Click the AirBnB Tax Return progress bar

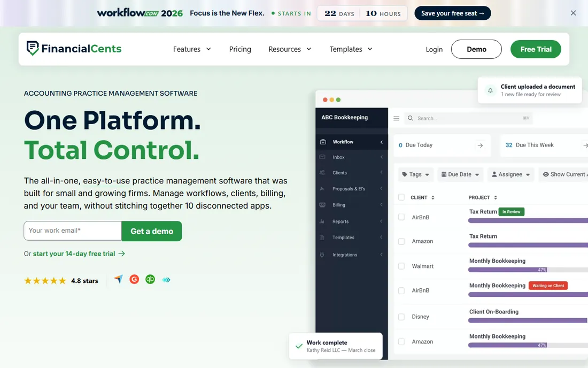click(528, 220)
